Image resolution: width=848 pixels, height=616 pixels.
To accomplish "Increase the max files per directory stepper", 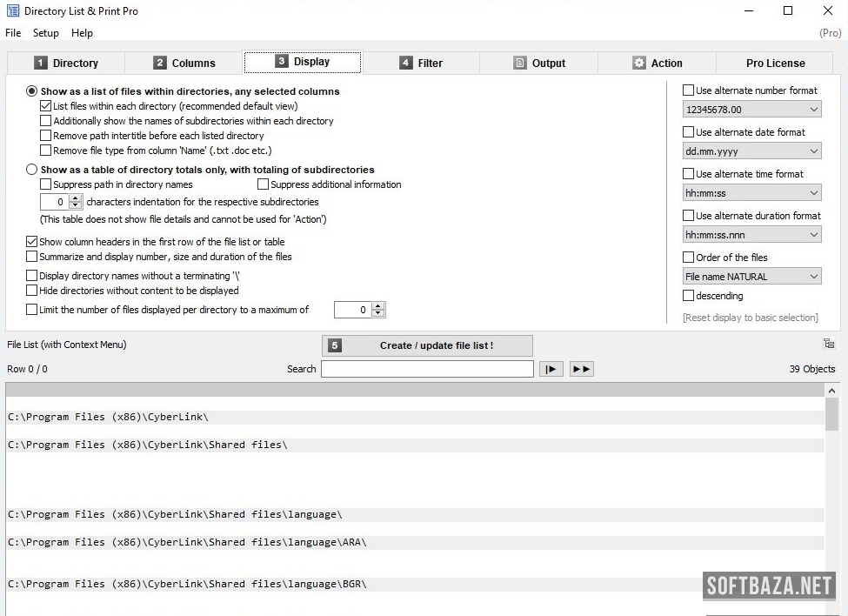I will click(x=378, y=305).
